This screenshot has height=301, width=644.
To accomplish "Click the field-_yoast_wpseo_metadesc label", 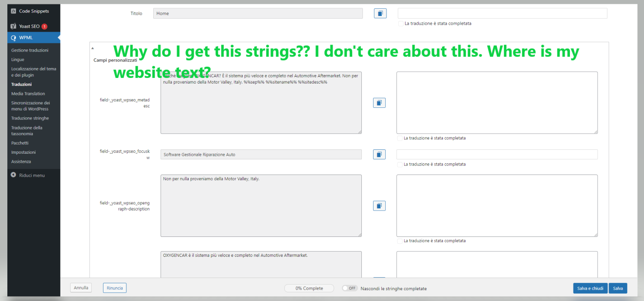I will pyautogui.click(x=125, y=103).
